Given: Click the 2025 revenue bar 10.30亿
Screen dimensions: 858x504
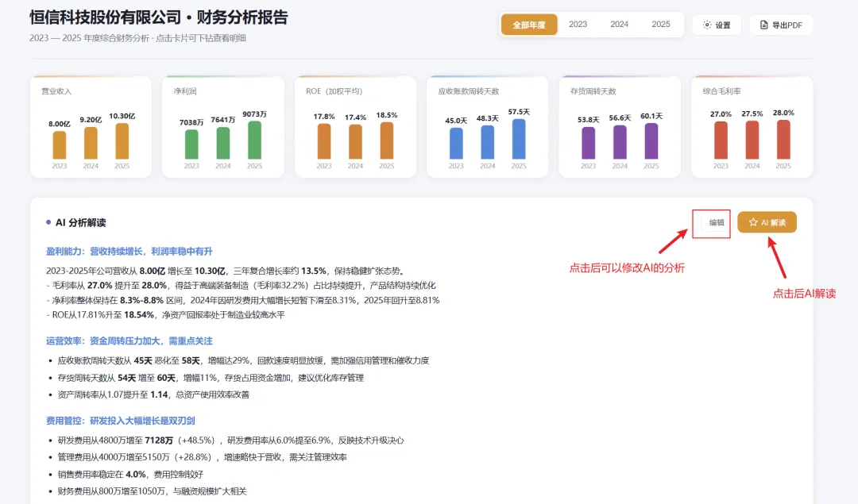Looking at the screenshot, I should (122, 141).
